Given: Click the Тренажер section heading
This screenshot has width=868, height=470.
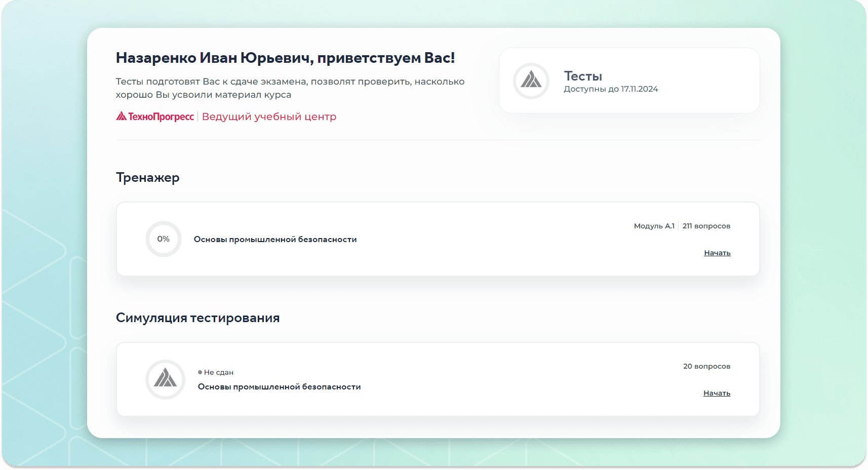Looking at the screenshot, I should (147, 177).
